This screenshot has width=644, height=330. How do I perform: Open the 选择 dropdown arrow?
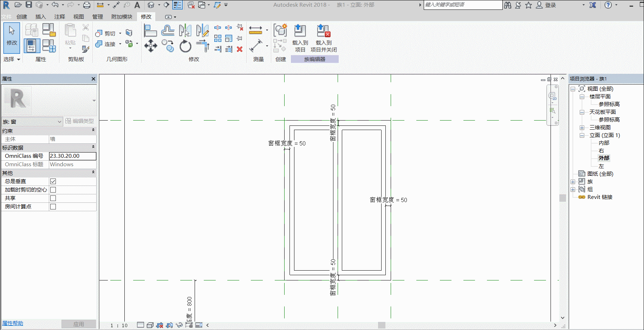[x=19, y=59]
